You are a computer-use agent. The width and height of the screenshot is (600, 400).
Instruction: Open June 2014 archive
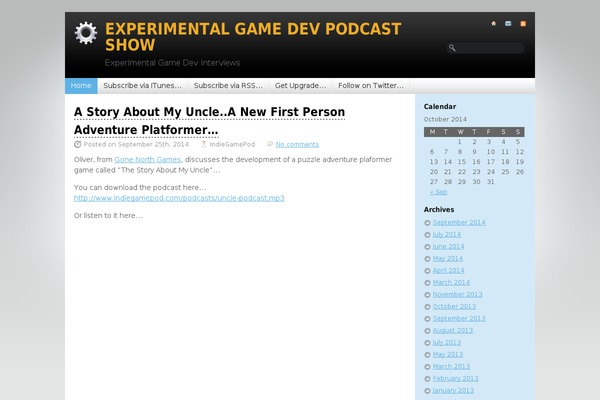click(448, 247)
